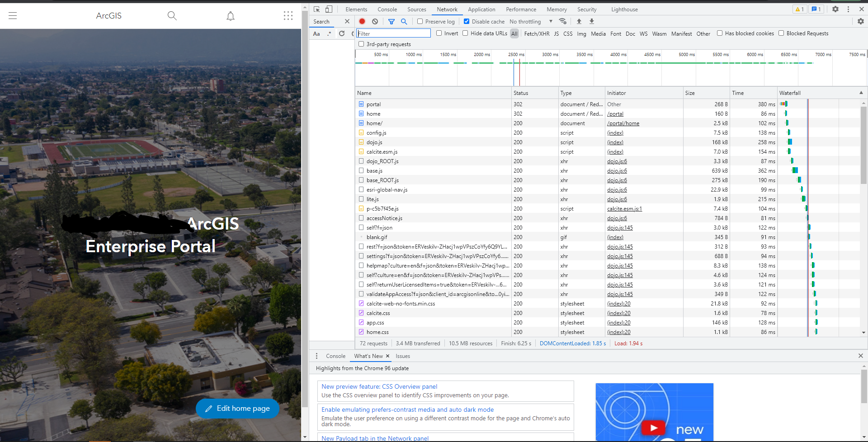Filter requests by Font type
Image resolution: width=868 pixels, height=442 pixels.
pos(616,33)
